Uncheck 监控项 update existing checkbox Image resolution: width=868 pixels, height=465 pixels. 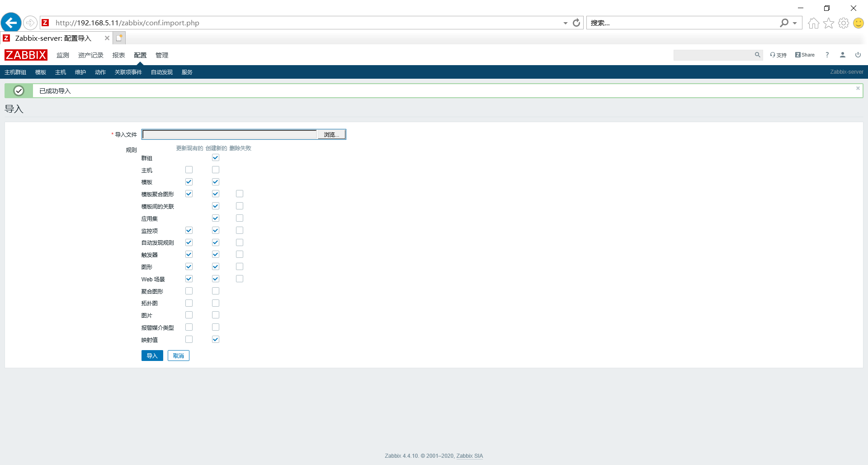(189, 230)
